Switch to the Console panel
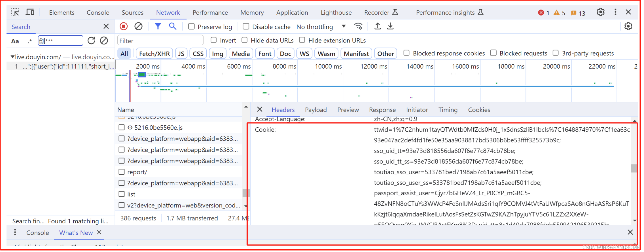 tap(98, 12)
